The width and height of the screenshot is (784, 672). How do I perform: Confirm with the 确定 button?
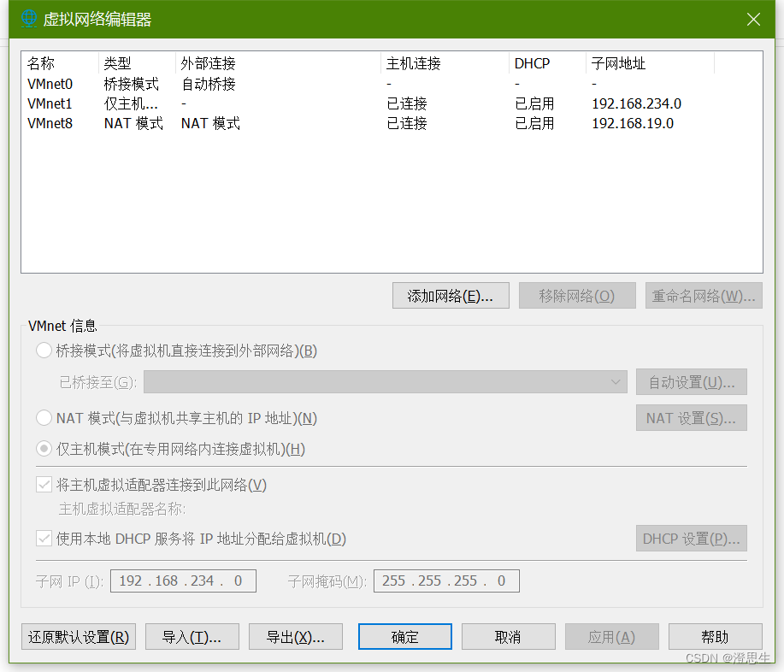[x=405, y=636]
